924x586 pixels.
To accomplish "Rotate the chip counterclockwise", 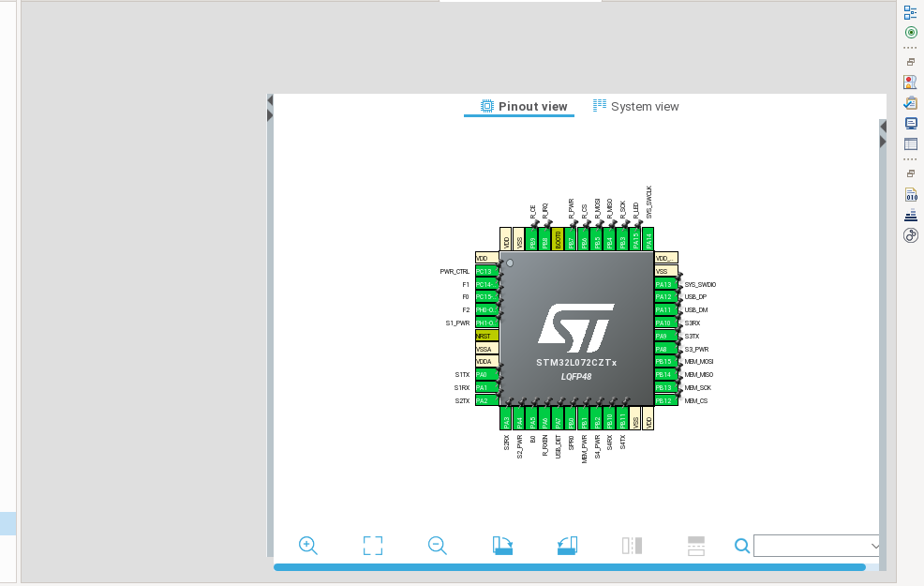I will tap(567, 545).
